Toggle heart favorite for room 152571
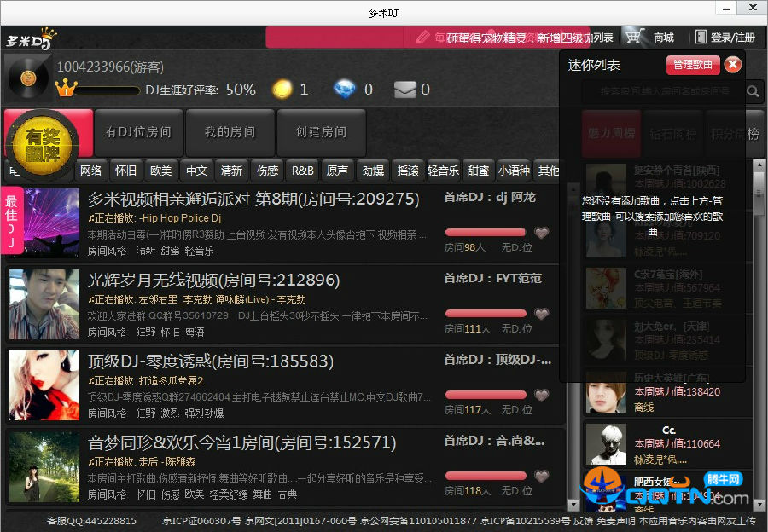Viewport: 768px width, 532px height. pos(541,477)
